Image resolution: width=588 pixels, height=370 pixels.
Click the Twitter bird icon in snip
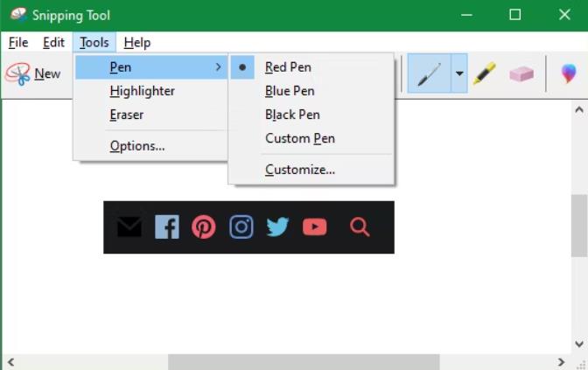tap(277, 227)
